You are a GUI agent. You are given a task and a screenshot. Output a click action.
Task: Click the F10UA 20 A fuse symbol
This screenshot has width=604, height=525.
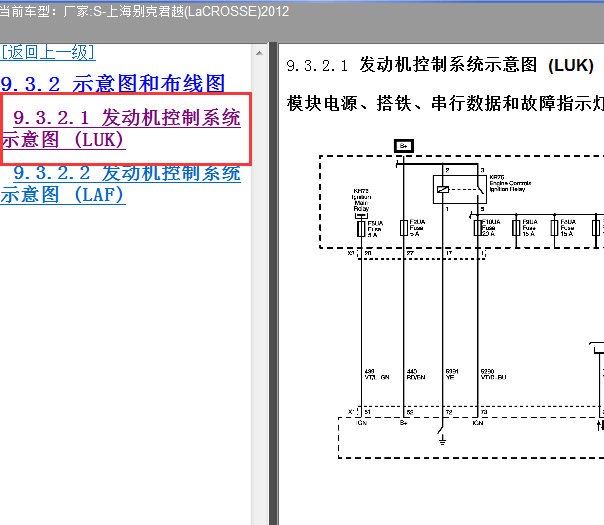pyautogui.click(x=478, y=228)
